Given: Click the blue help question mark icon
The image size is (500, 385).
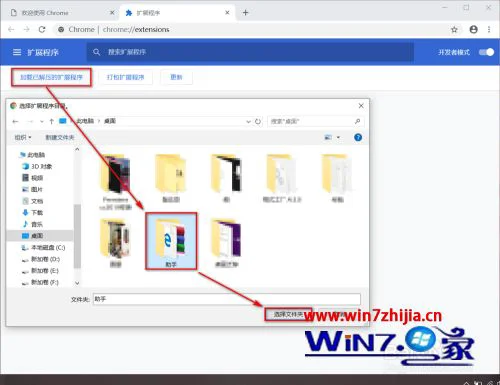Looking at the screenshot, I should (358, 137).
